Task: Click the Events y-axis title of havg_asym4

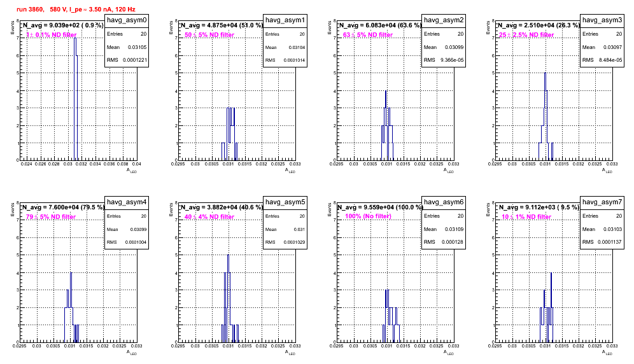Action: coord(12,210)
